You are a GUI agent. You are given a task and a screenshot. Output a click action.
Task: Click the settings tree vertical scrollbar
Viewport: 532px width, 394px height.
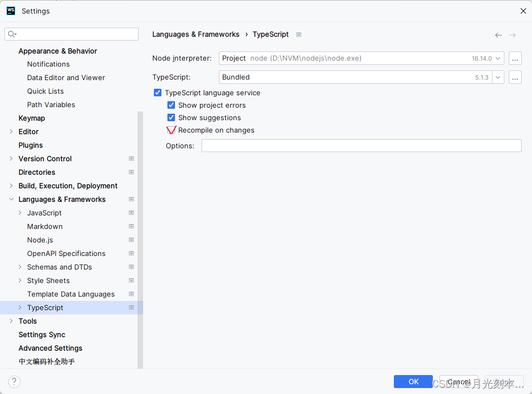pos(140,240)
